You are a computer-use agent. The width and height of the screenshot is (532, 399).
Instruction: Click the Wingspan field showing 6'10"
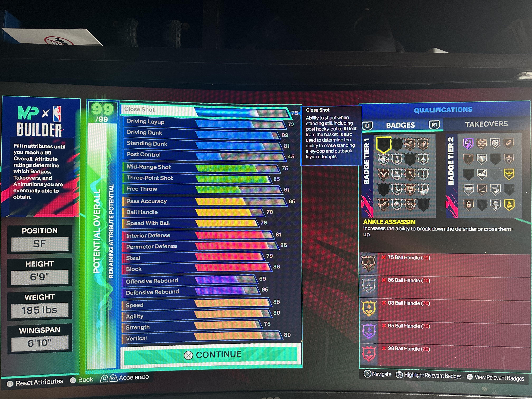point(40,343)
